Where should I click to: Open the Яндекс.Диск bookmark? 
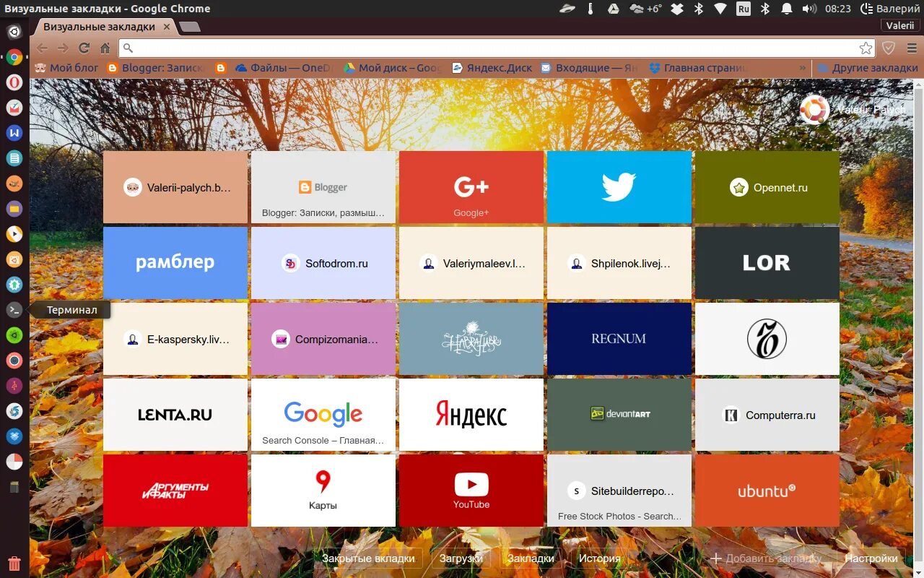click(492, 68)
